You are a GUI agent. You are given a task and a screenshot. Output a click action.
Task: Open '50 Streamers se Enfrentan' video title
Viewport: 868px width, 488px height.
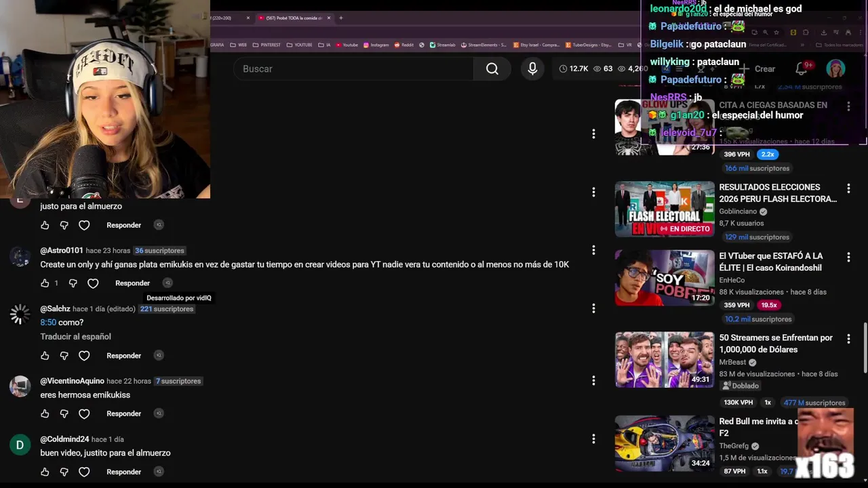pyautogui.click(x=776, y=344)
